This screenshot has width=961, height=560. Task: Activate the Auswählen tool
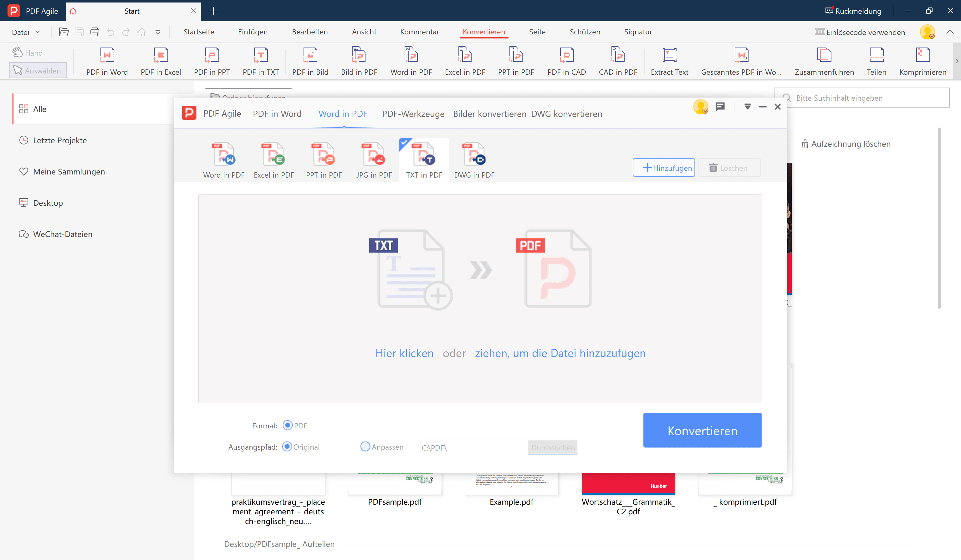(x=38, y=70)
